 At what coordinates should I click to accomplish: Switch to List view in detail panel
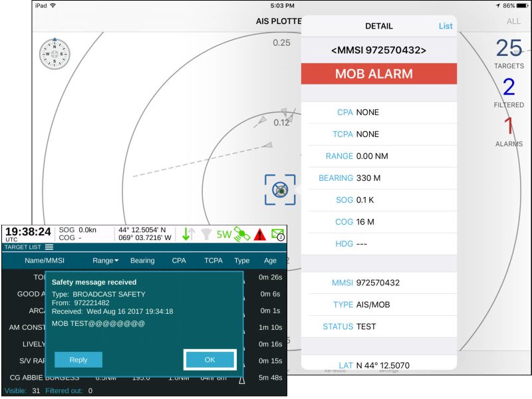point(446,26)
